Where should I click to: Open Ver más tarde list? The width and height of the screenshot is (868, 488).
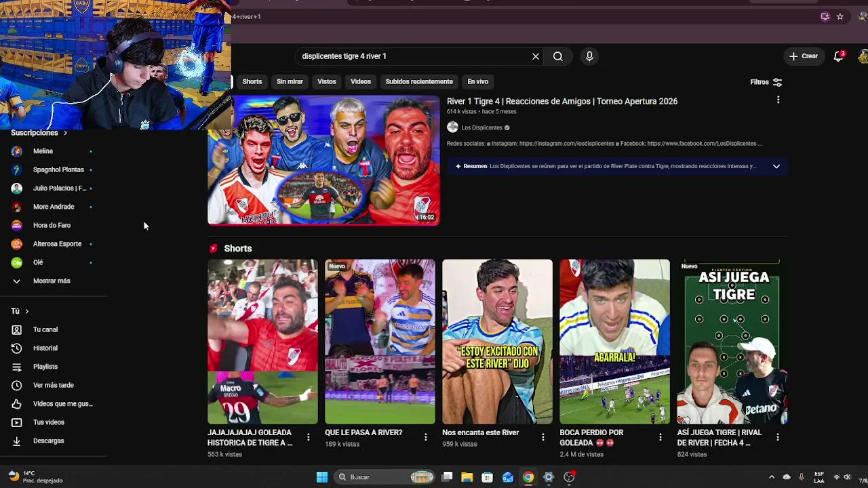tap(53, 385)
